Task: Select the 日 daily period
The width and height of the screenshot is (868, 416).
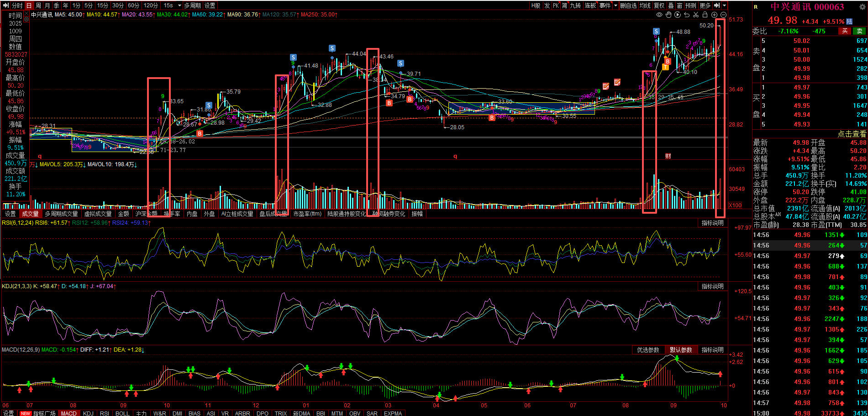Action: pyautogui.click(x=29, y=5)
